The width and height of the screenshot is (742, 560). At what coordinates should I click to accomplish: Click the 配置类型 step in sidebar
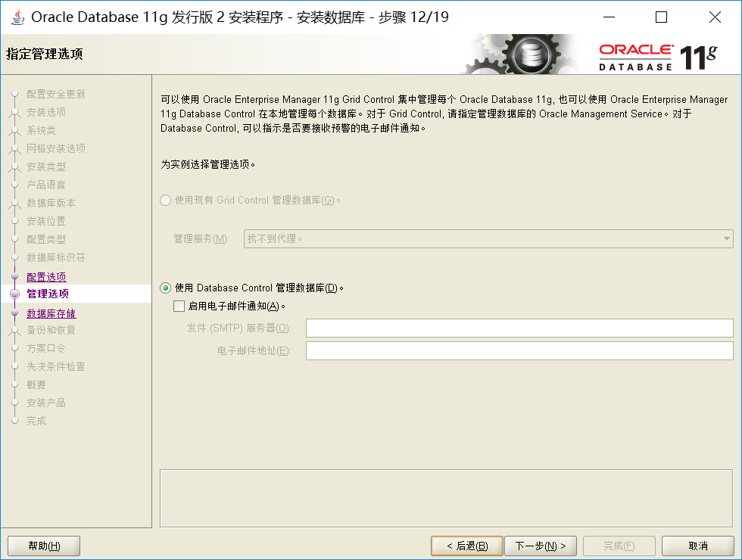click(x=46, y=239)
